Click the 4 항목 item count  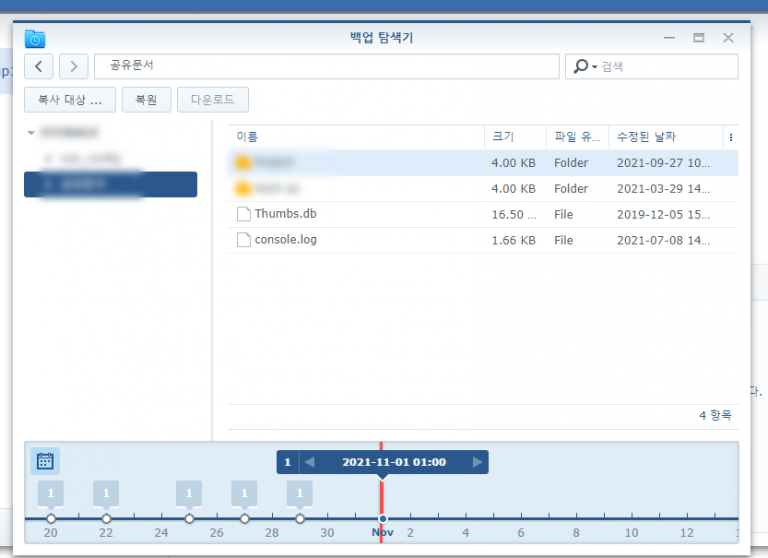point(715,415)
